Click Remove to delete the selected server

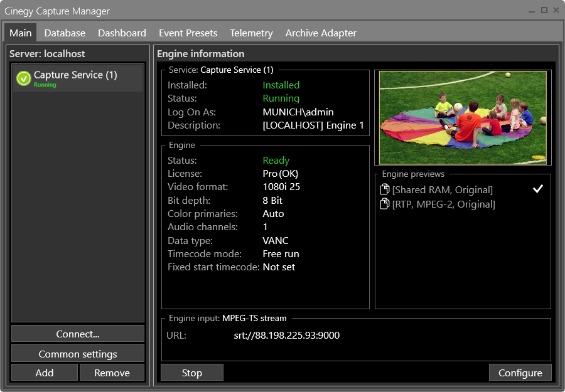112,372
